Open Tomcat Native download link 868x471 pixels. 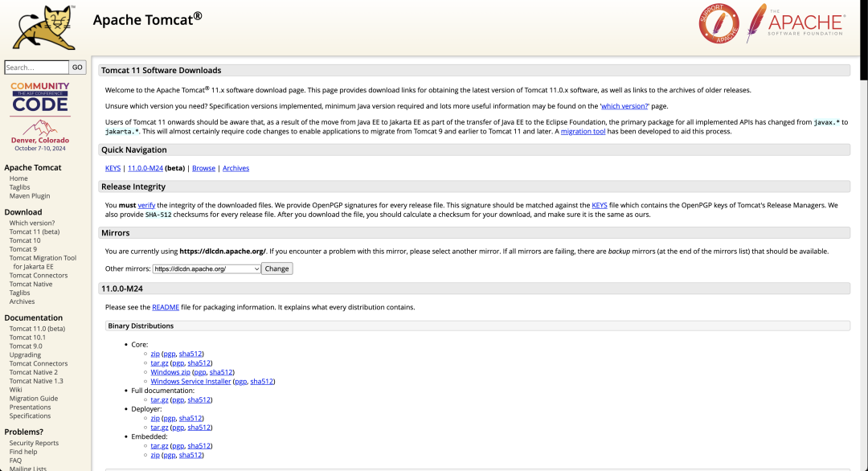point(31,285)
